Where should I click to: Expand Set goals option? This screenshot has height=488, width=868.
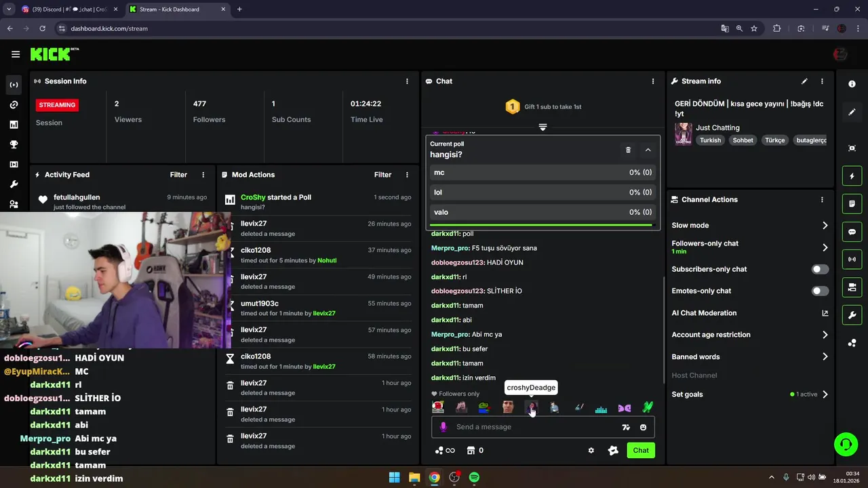[825, 394]
